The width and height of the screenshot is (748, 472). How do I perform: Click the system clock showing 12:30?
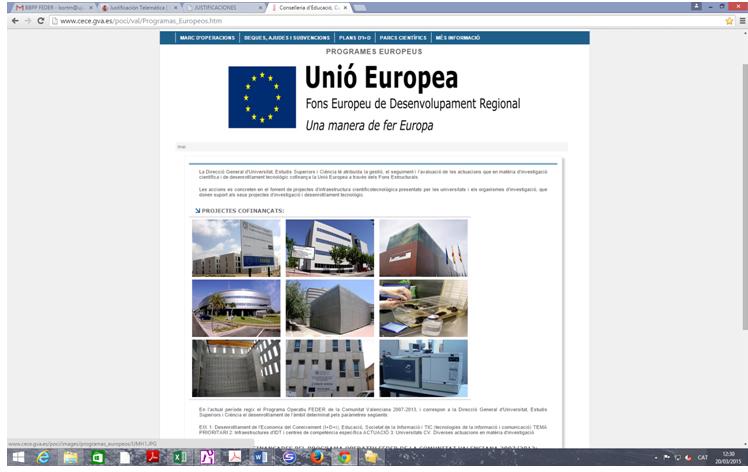pyautogui.click(x=728, y=458)
